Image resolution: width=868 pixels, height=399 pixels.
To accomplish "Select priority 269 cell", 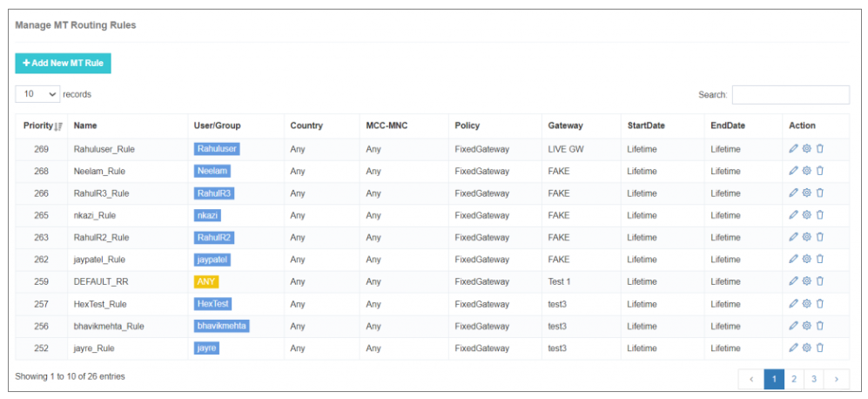I will click(x=42, y=149).
